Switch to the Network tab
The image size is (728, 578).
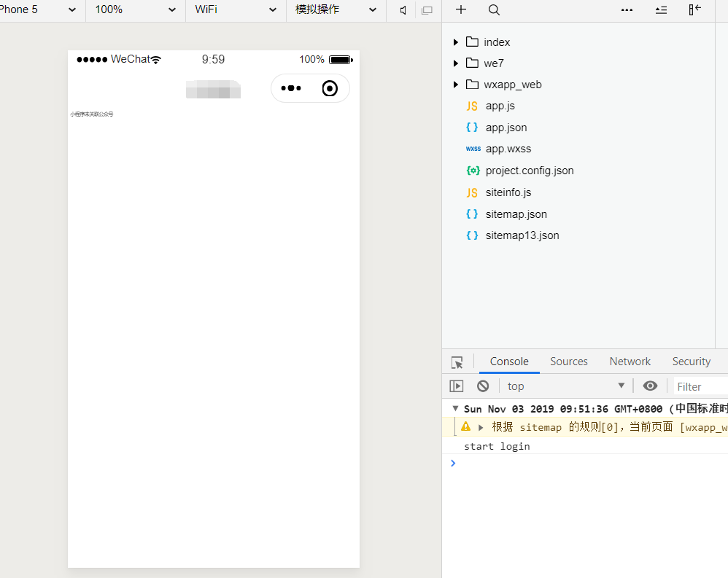point(630,362)
